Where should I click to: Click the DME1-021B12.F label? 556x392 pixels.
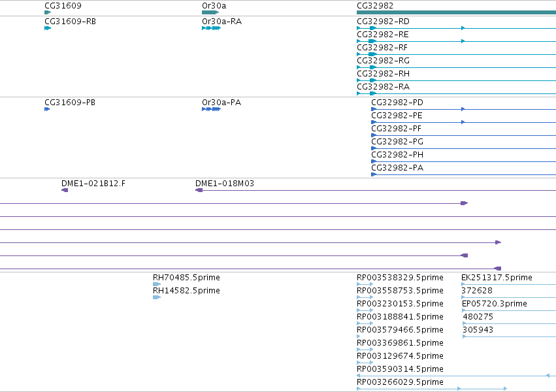tap(93, 184)
